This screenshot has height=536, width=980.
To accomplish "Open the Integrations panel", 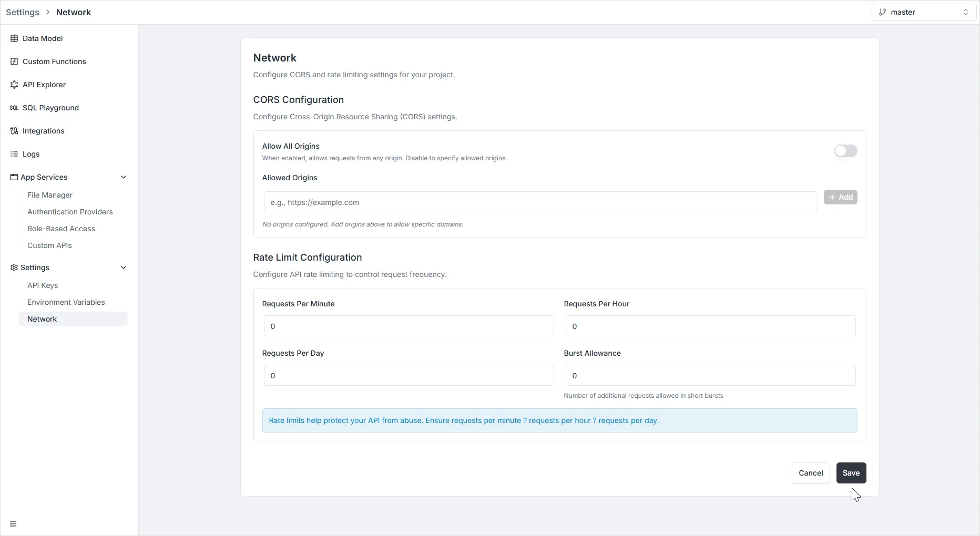I will [43, 131].
